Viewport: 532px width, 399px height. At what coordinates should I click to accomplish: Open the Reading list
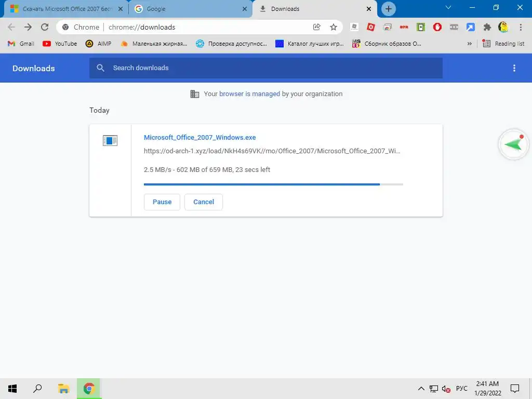[503, 44]
